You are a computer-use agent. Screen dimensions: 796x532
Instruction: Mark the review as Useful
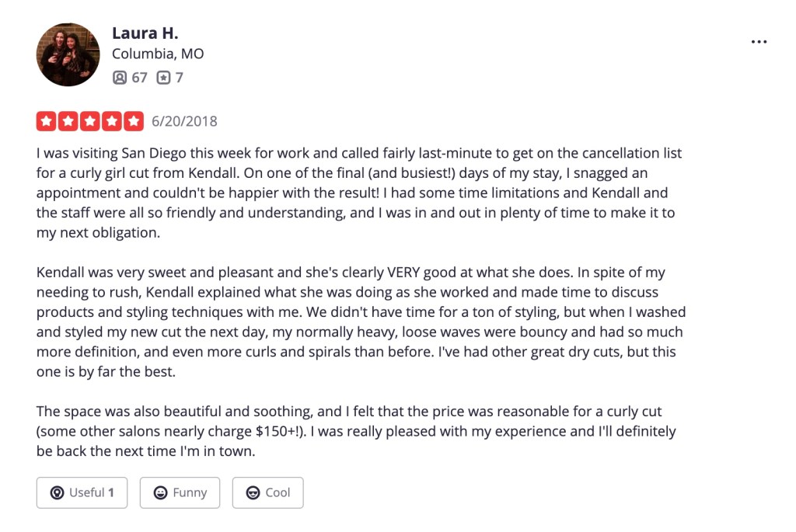(x=82, y=492)
